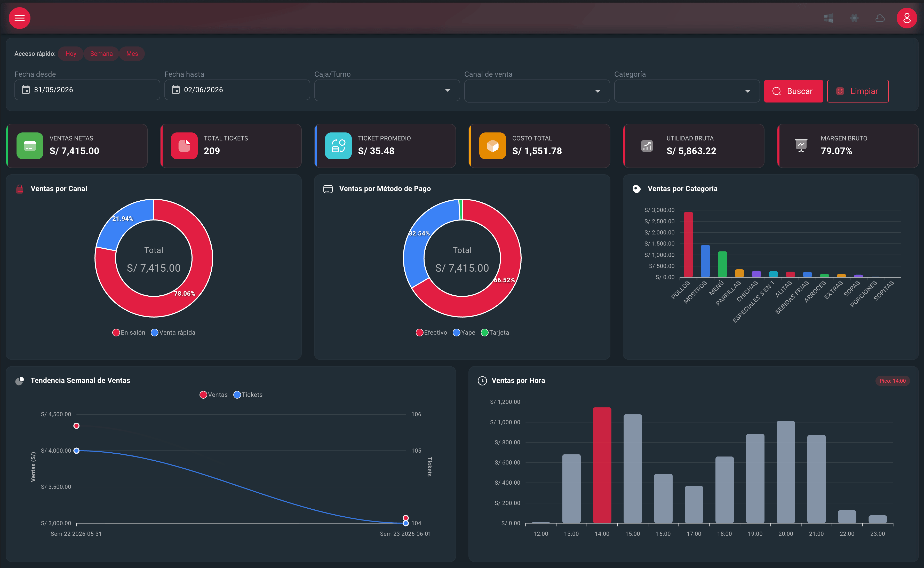
Task: Click the 15:00 hourly sales bar
Action: [633, 468]
